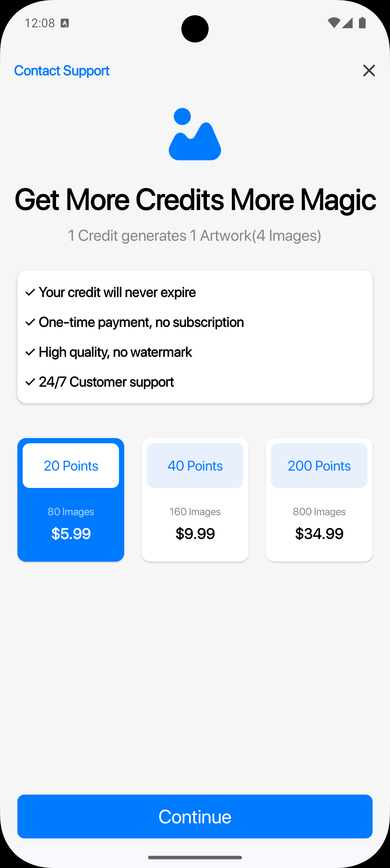Tap the $9.99 price label
The width and height of the screenshot is (390, 868).
tap(195, 534)
